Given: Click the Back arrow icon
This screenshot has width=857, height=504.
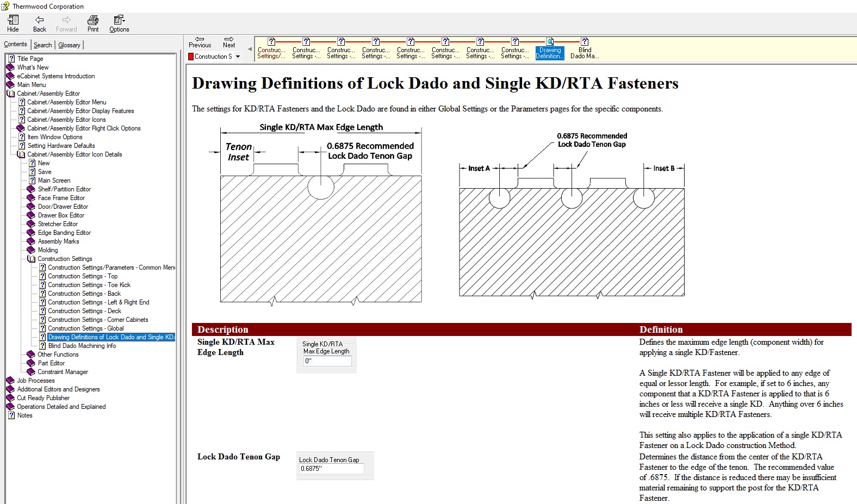Looking at the screenshot, I should pos(39,20).
